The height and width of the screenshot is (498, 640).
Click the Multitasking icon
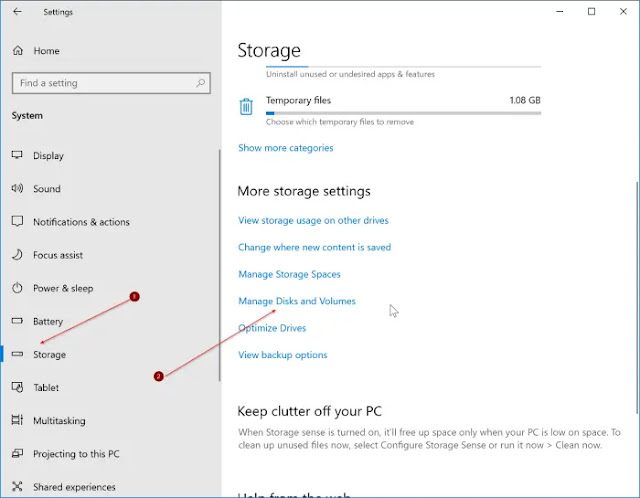pyautogui.click(x=17, y=420)
